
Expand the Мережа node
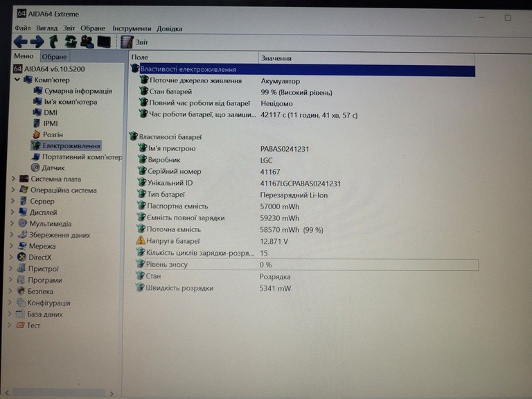point(12,246)
